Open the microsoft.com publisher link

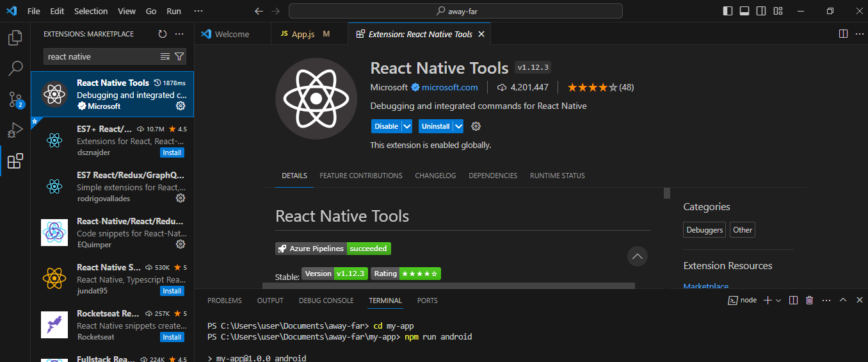point(449,87)
